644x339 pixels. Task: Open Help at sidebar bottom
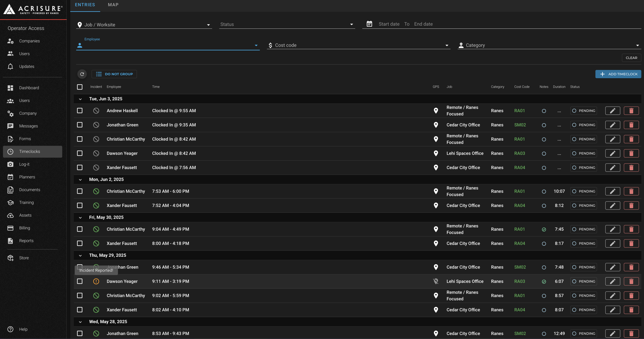pyautogui.click(x=33, y=329)
